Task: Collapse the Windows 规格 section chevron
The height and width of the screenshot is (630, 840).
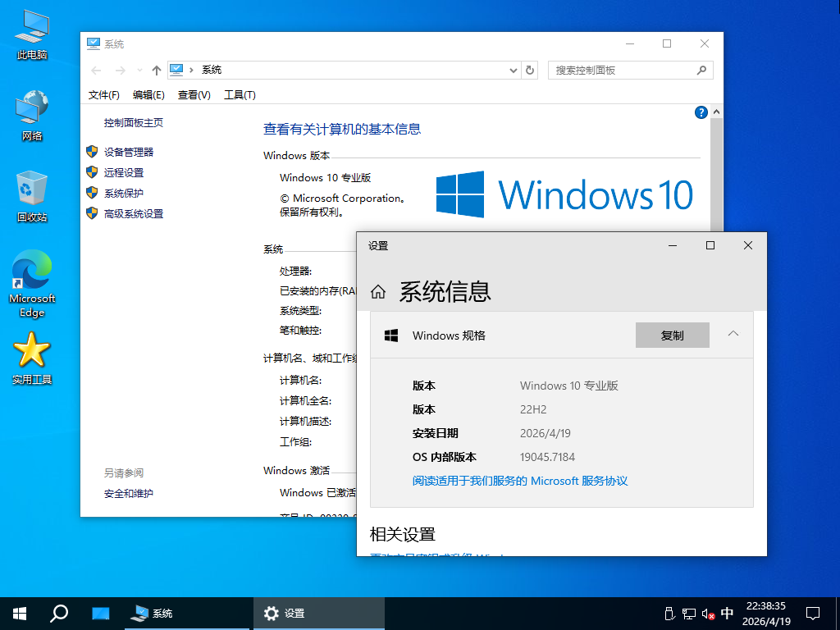Action: (x=733, y=335)
